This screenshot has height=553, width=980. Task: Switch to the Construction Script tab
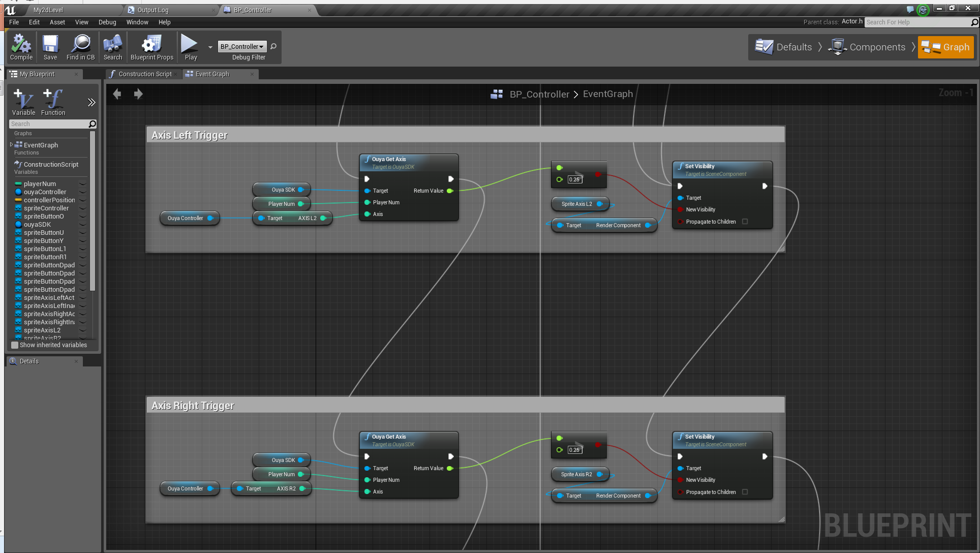(144, 74)
